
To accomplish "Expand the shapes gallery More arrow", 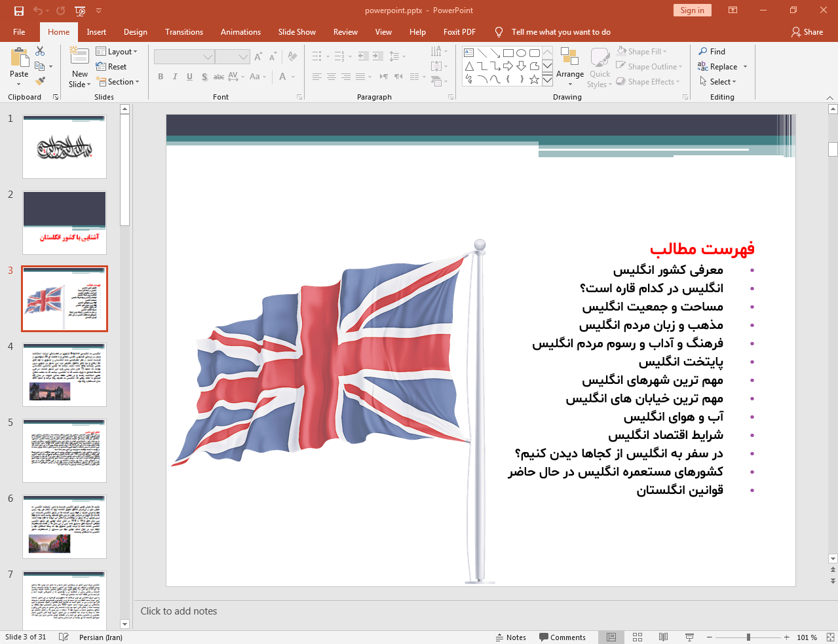I will coord(547,79).
